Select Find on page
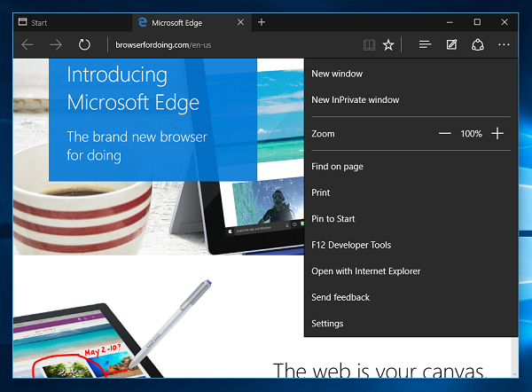 (x=411, y=167)
